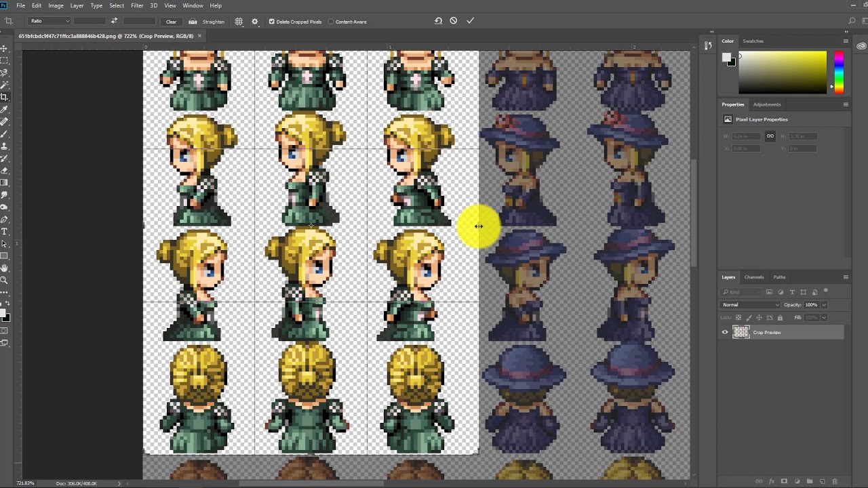Image resolution: width=868 pixels, height=488 pixels.
Task: Click the Crop Preview layer thumbnail
Action: coord(741,332)
